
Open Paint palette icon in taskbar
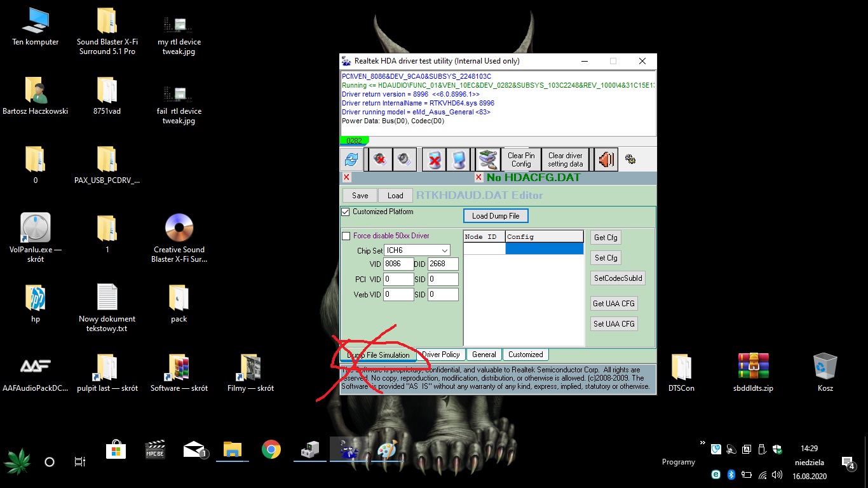pyautogui.click(x=387, y=450)
